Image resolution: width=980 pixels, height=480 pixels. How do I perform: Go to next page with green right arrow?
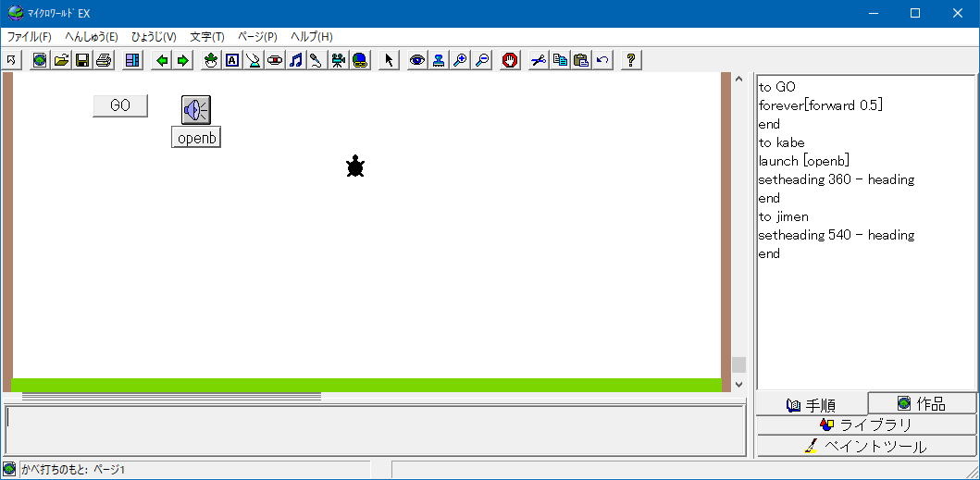coord(182,61)
